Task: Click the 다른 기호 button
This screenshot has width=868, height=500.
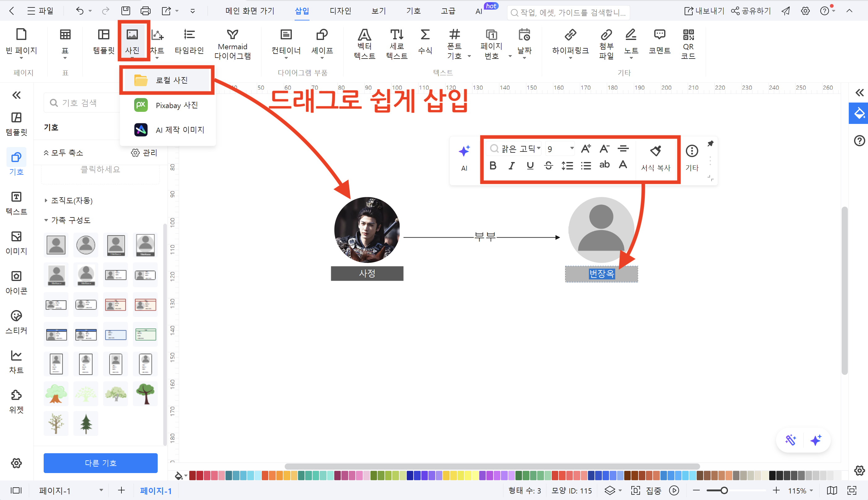Action: pos(100,463)
